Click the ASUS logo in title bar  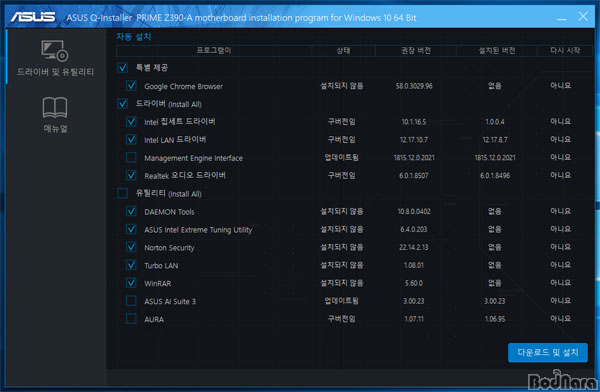[x=33, y=17]
